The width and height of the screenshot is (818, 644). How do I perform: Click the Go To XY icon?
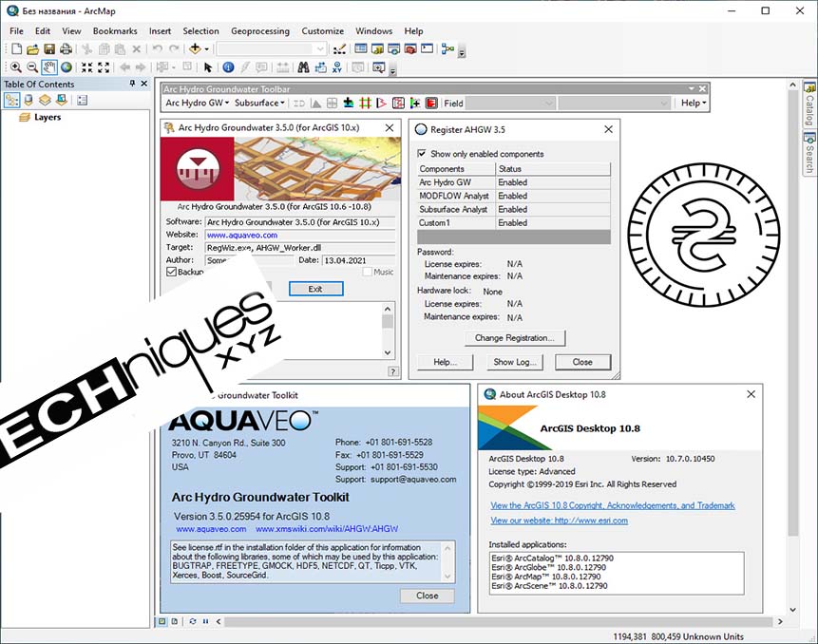click(x=337, y=67)
